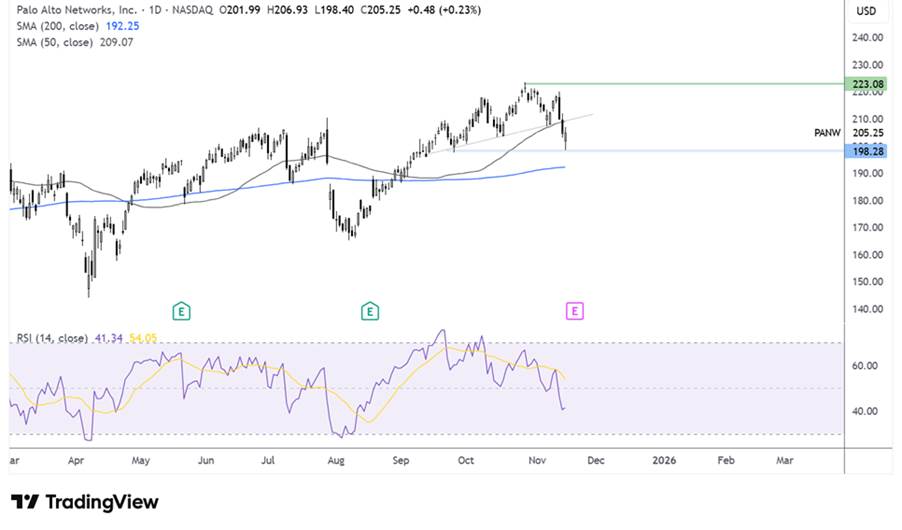Click the 190.00 price axis label
This screenshot has height=530, width=902.
pos(867,173)
